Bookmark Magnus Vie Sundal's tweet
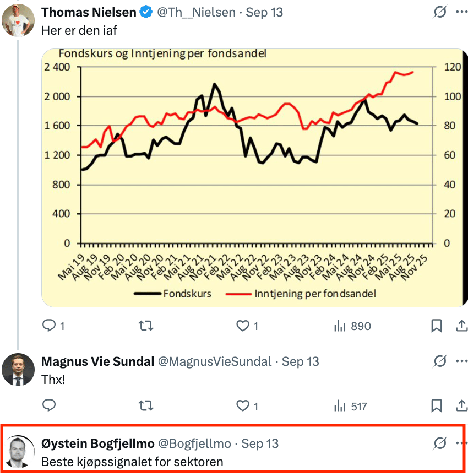The image size is (468, 476). (437, 406)
